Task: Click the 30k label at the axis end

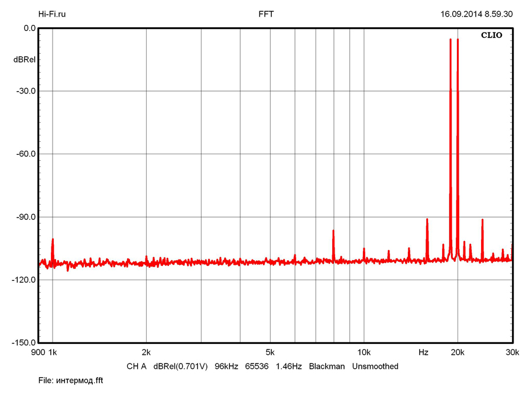Action: click(x=512, y=352)
